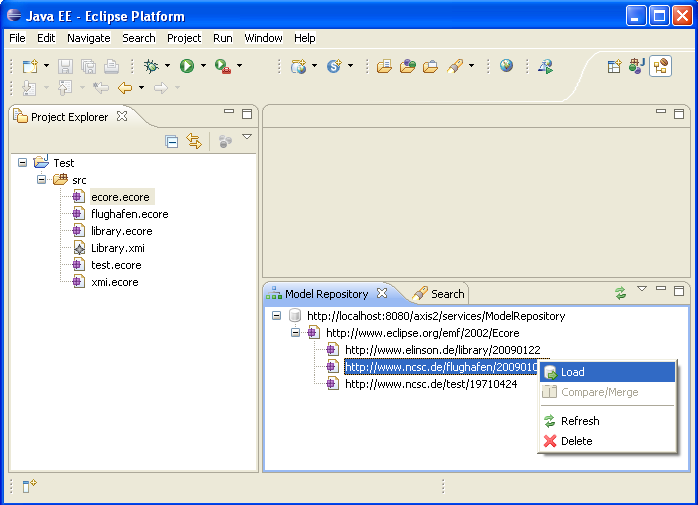Open the Edit menu
Viewport: 698px width, 505px height.
click(x=46, y=38)
